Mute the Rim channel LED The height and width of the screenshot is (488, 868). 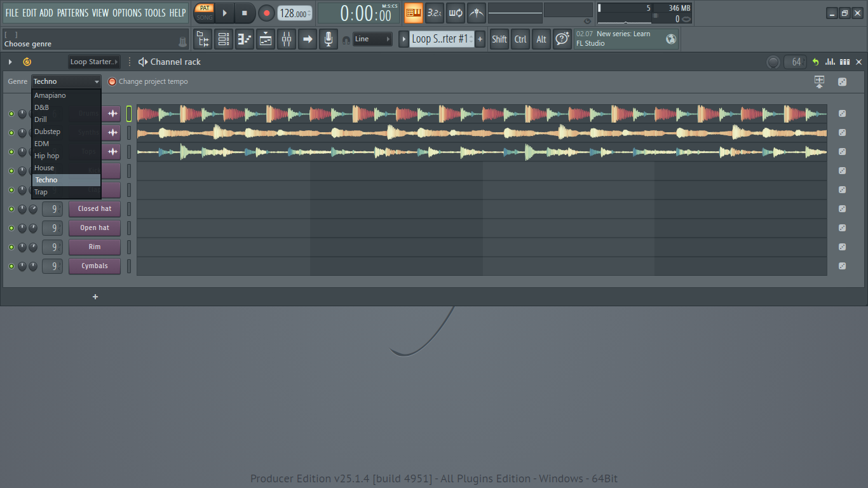pos(11,247)
